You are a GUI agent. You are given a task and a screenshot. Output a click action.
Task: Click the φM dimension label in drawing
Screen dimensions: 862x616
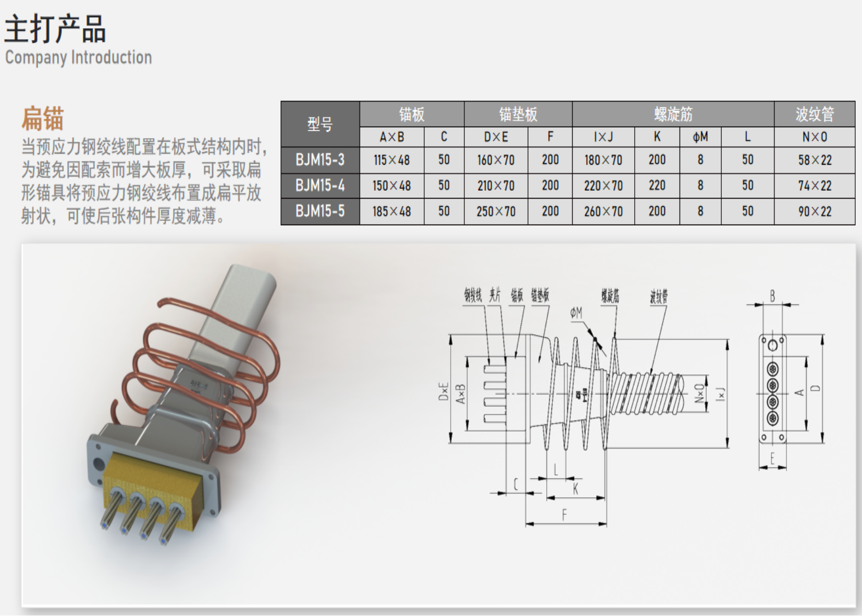(x=576, y=313)
